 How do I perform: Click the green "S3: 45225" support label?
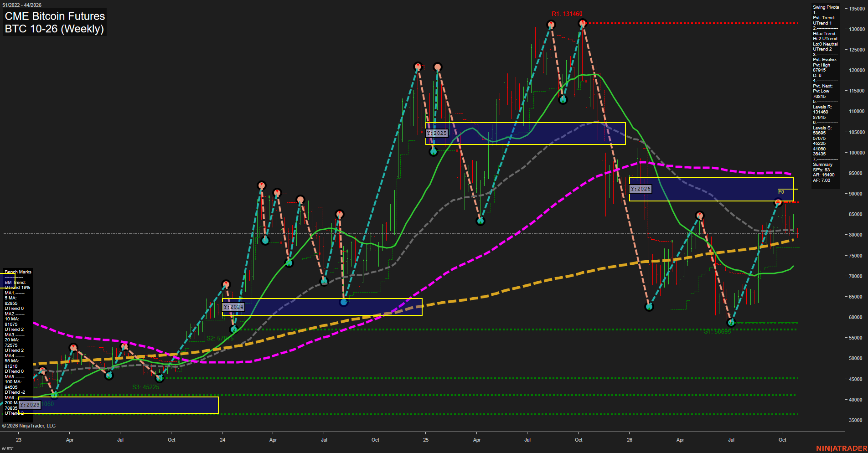point(146,387)
